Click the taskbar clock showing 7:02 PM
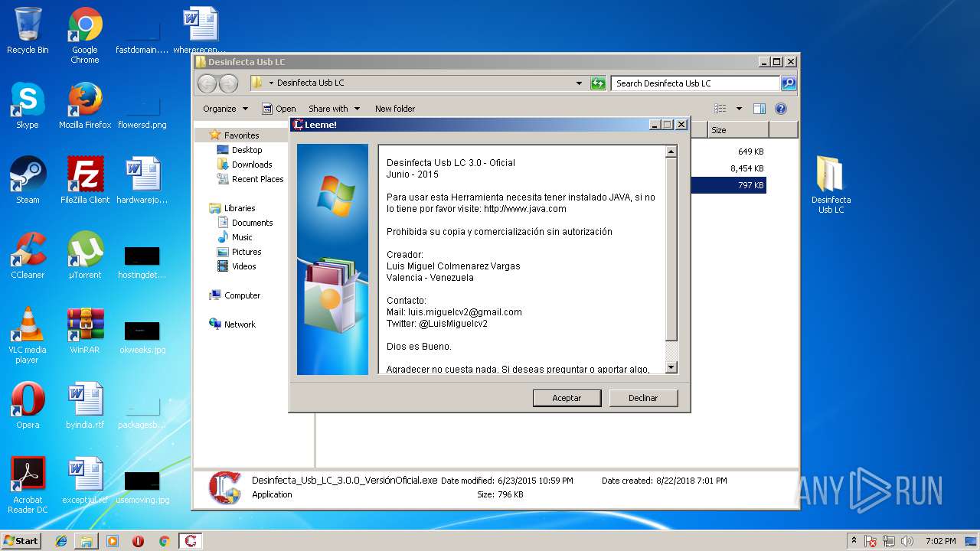Image resolution: width=980 pixels, height=551 pixels. 940,541
